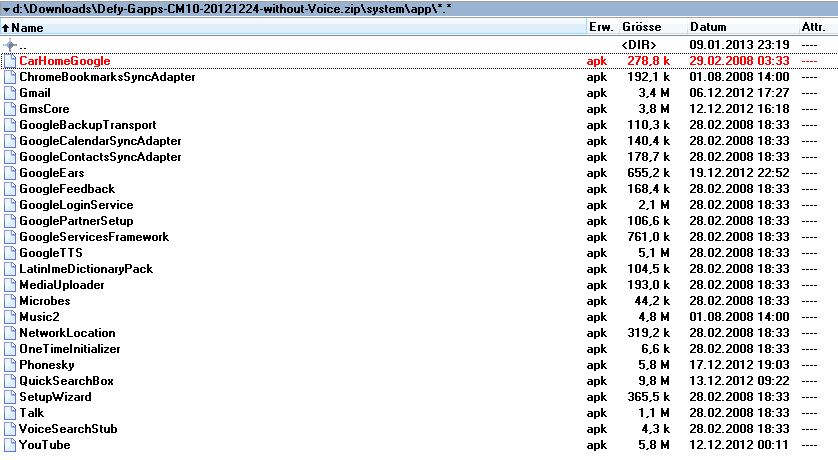Select the GooglePartnerSetup file name
This screenshot has height=460, width=838.
click(x=76, y=221)
